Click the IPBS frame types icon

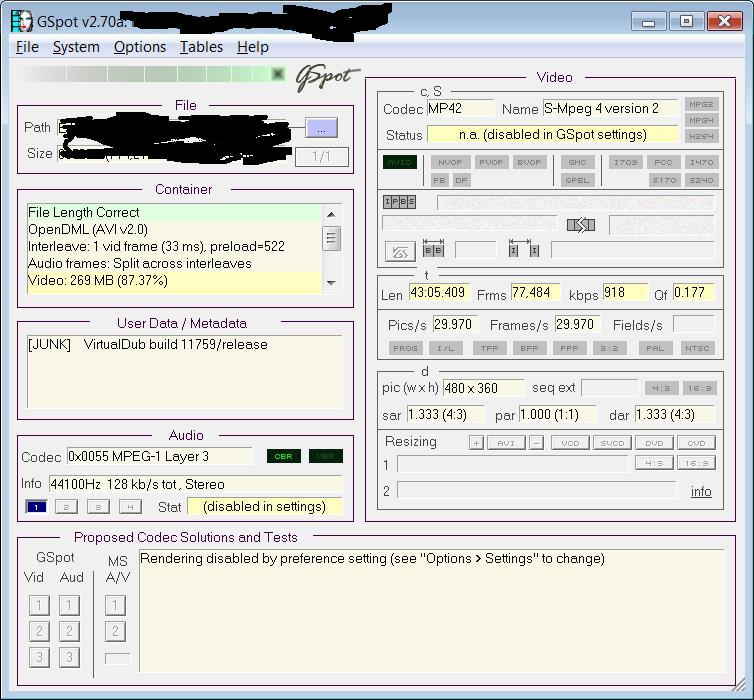click(399, 201)
